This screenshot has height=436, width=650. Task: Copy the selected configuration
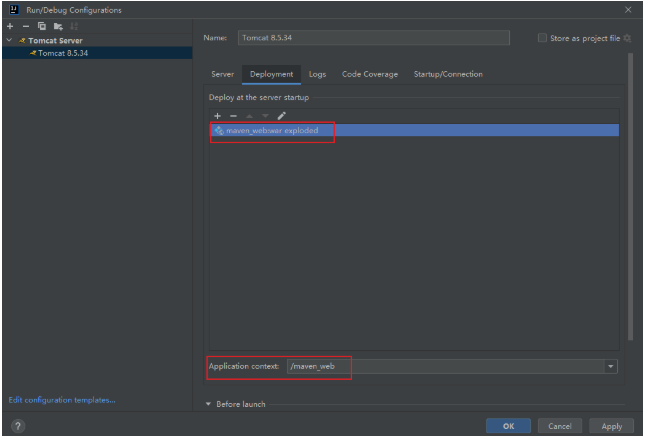click(x=42, y=26)
